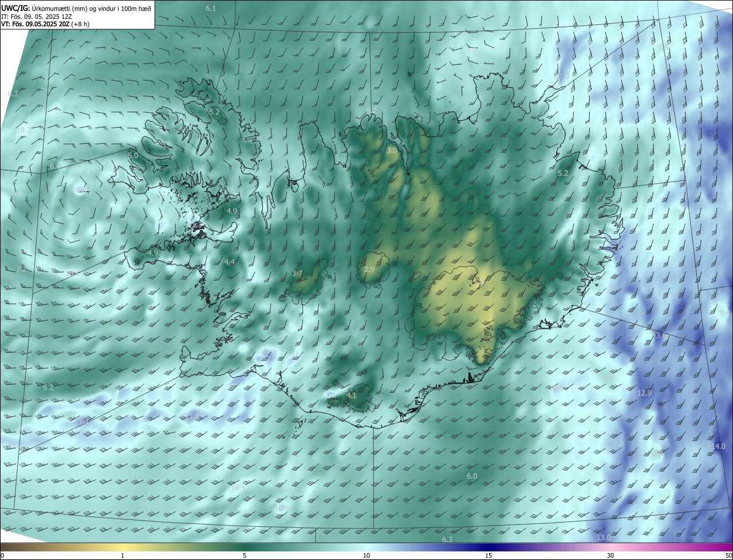733x560 pixels.
Task: Click the 0 tick label on the color scale
Action: click(2, 555)
